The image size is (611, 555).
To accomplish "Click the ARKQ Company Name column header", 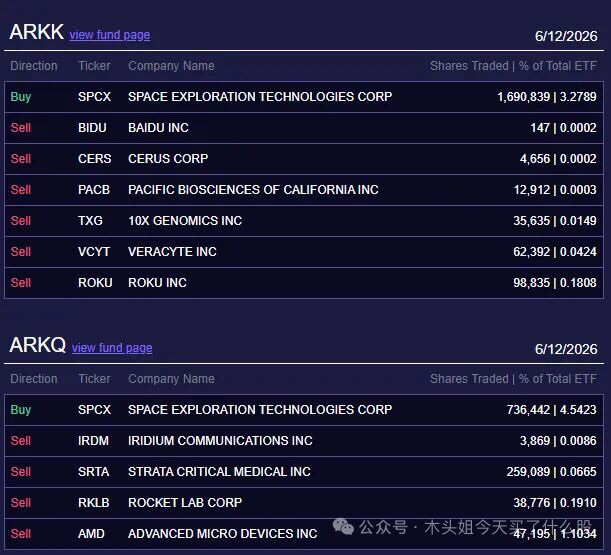I will point(171,379).
